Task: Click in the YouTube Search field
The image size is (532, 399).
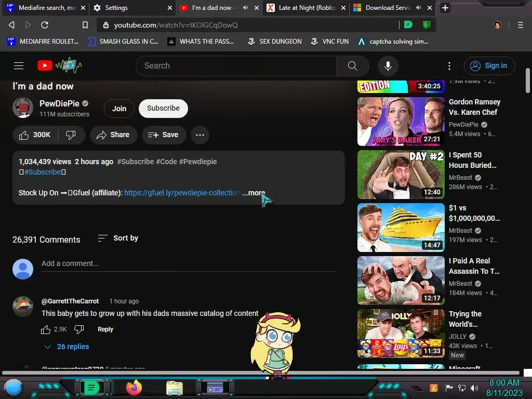Action: pyautogui.click(x=236, y=66)
